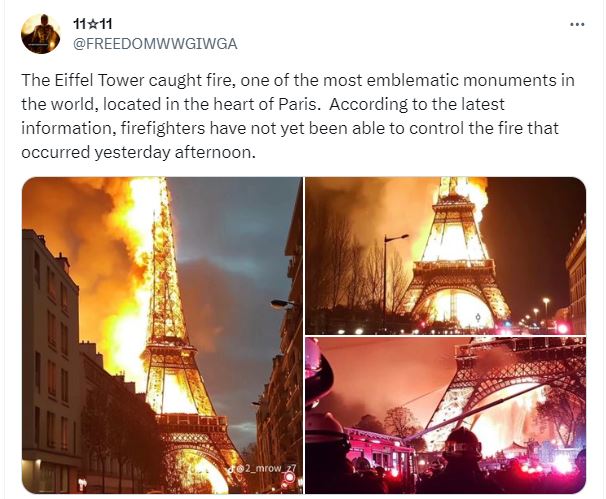Open the @FREEDOMWWGIWGA handle link
The height and width of the screenshot is (499, 606).
pyautogui.click(x=155, y=44)
